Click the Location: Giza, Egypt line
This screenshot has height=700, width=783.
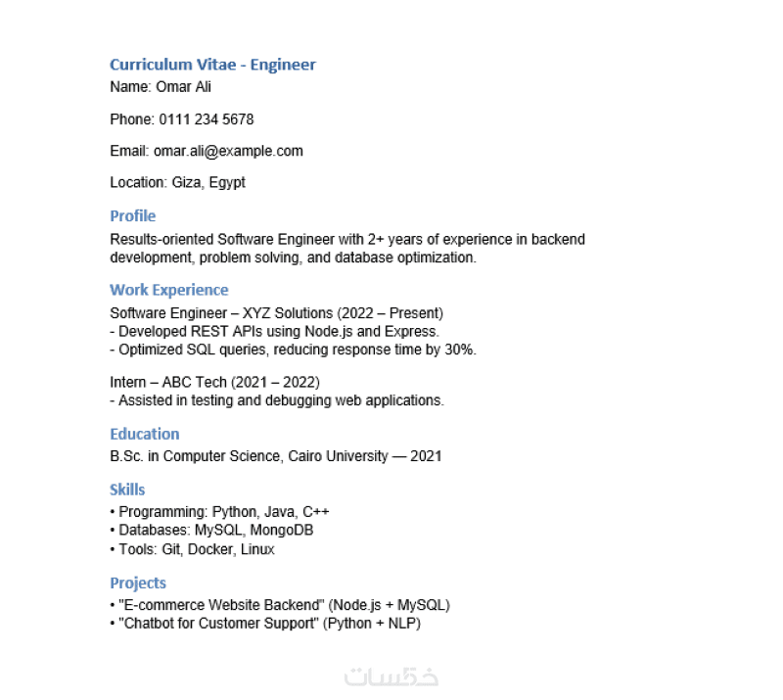pyautogui.click(x=177, y=182)
